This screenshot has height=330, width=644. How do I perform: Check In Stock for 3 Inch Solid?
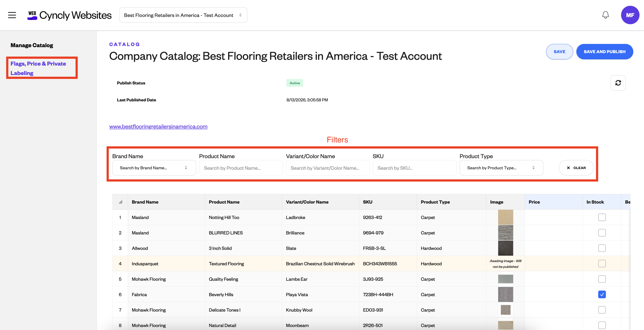click(x=602, y=248)
